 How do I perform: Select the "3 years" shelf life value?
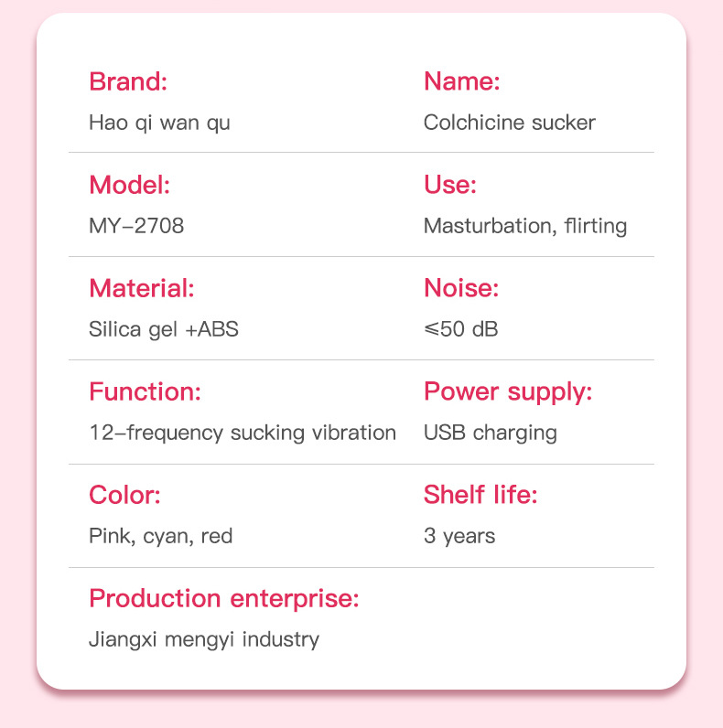click(x=459, y=536)
